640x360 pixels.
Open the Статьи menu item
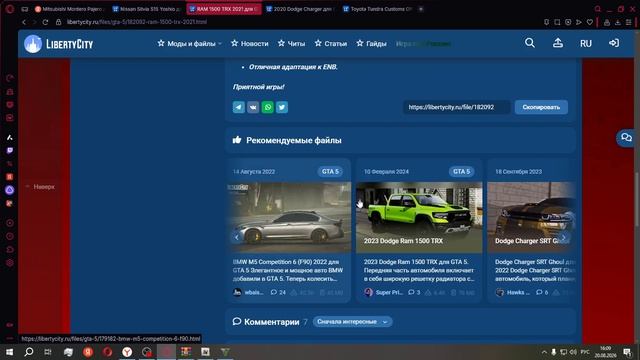pos(331,43)
